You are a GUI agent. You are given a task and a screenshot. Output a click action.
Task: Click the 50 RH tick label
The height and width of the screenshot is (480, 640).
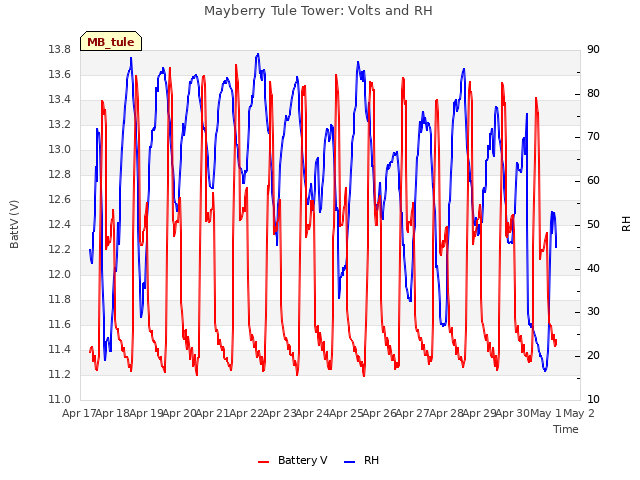tap(593, 224)
